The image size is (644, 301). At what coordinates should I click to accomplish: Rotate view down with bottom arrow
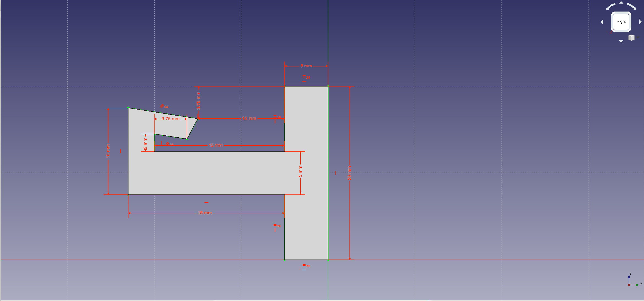[x=621, y=41]
